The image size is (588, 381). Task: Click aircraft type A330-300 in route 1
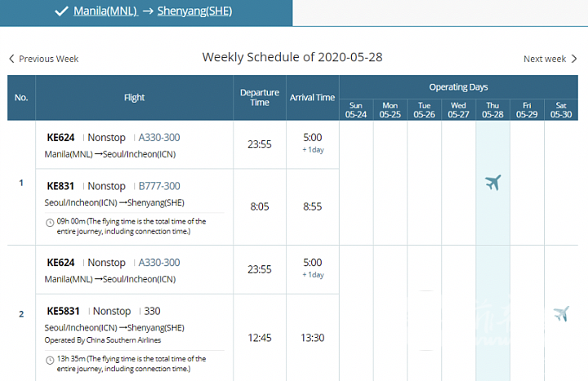coord(159,138)
